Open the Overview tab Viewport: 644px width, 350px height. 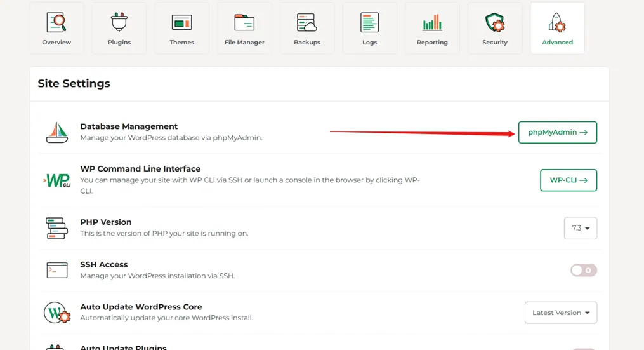[x=56, y=28]
